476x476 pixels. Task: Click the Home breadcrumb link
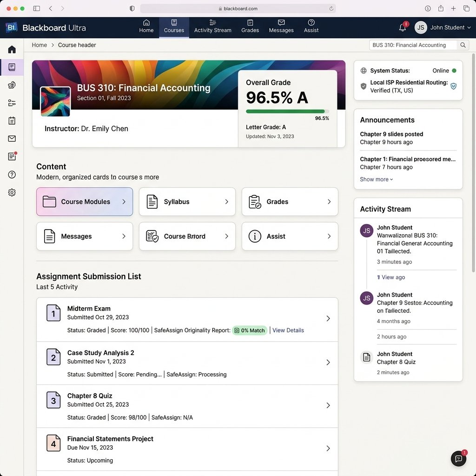[x=40, y=45]
